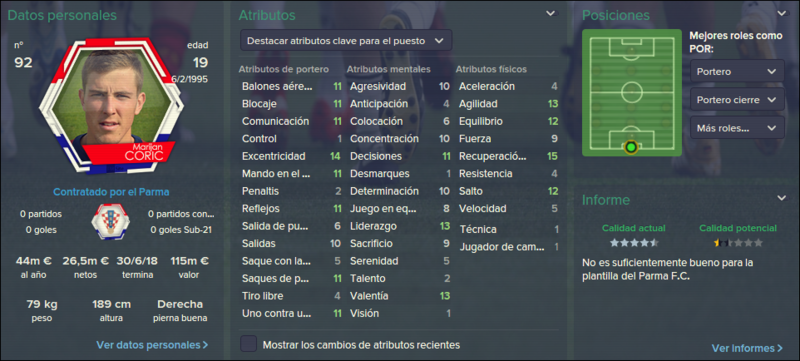Click the Datos personales panel heading

[x=62, y=15]
